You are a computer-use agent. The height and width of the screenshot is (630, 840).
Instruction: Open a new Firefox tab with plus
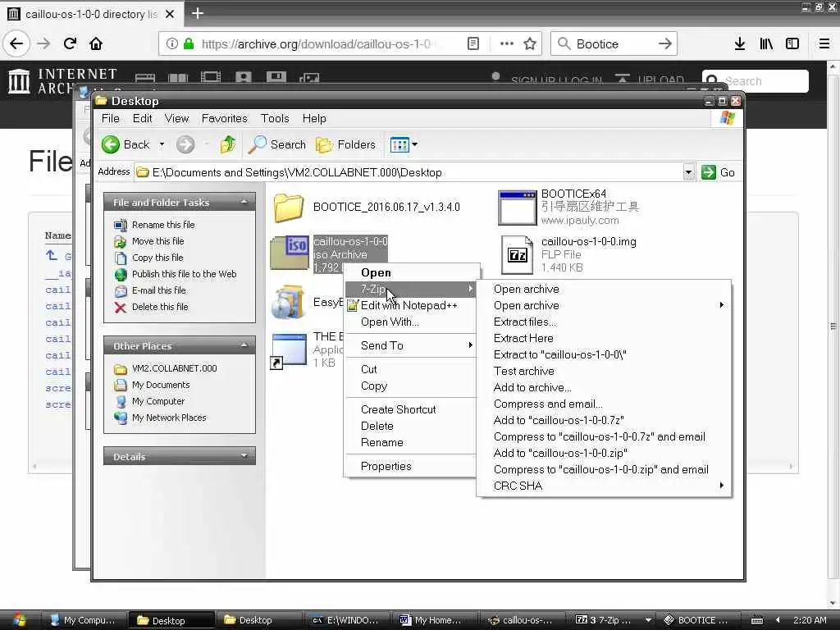pos(198,13)
